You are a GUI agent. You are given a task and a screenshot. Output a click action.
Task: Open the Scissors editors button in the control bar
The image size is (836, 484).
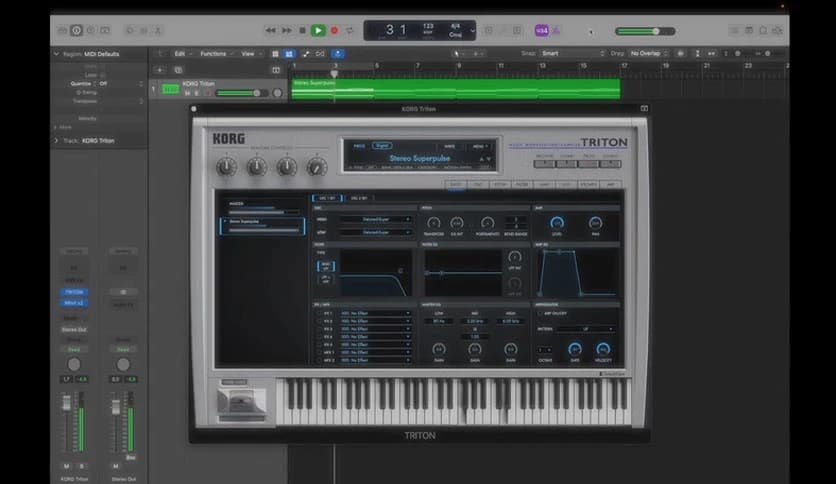pos(158,30)
